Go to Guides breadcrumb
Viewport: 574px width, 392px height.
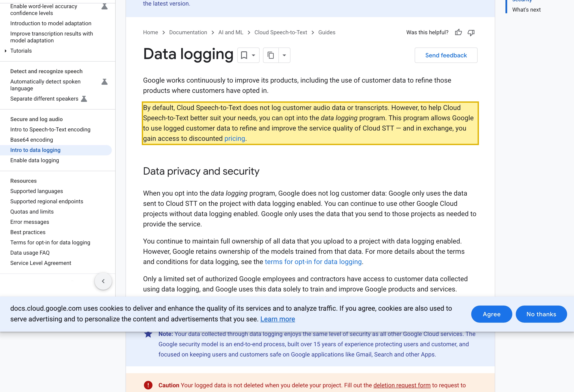coord(327,32)
